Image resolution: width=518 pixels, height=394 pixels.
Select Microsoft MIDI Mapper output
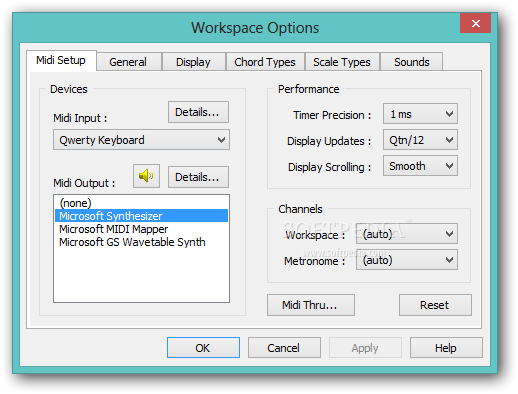(x=141, y=229)
